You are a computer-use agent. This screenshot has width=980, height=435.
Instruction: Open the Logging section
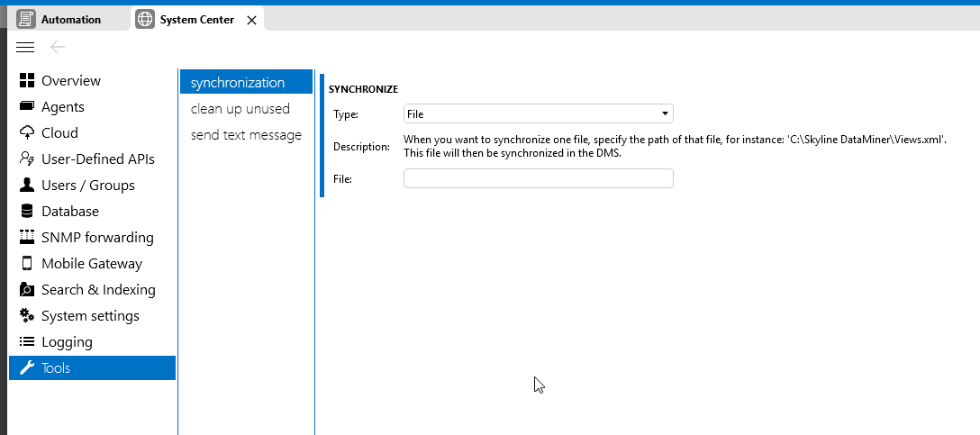coord(67,342)
